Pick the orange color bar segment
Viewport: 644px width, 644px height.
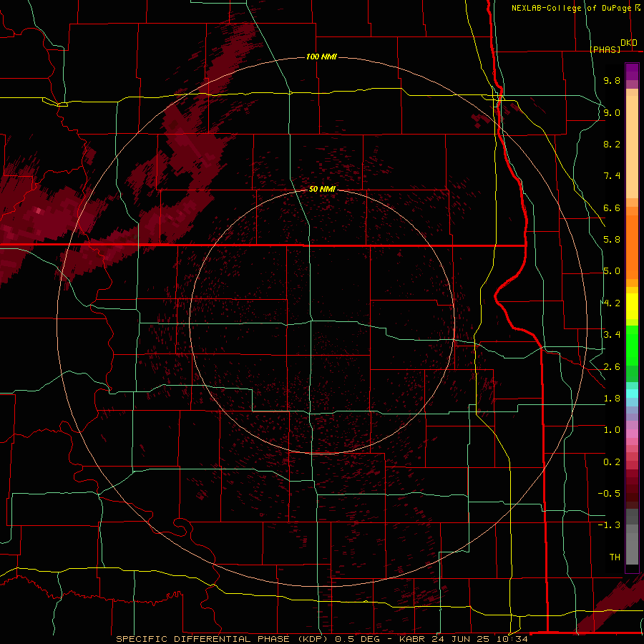(632, 247)
